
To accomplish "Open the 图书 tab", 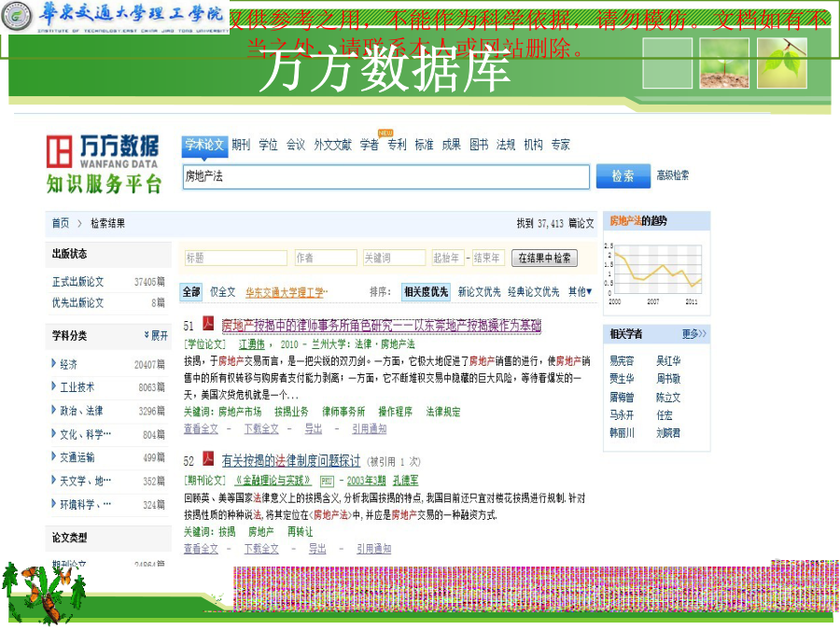I will 479,145.
